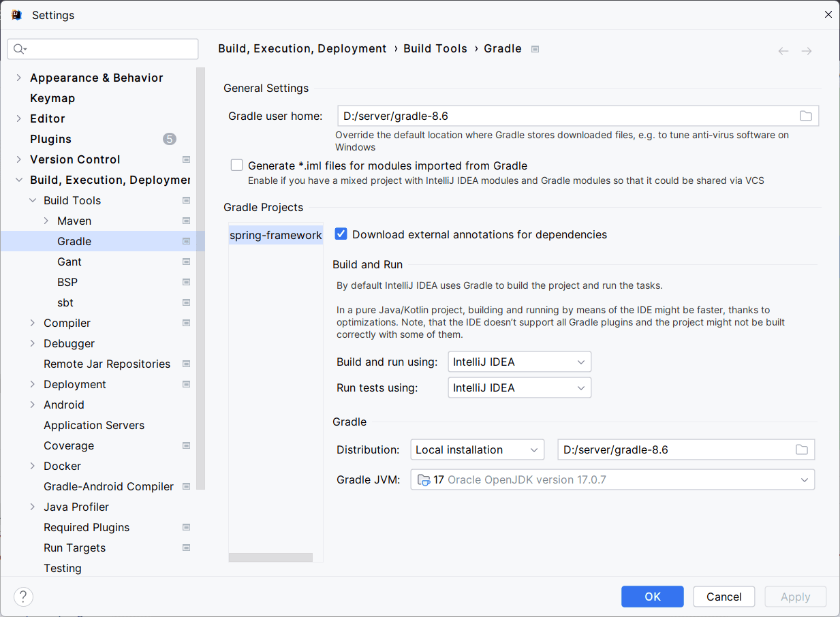The height and width of the screenshot is (617, 840).
Task: Click the settings tree vertical scrollbar
Action: 200,277
